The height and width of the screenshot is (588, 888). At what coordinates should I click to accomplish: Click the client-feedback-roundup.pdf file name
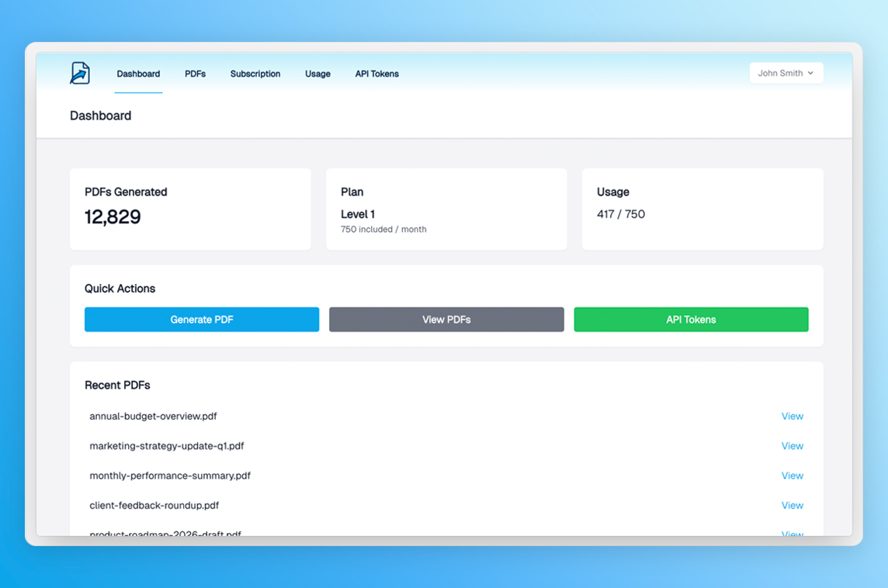coord(154,505)
